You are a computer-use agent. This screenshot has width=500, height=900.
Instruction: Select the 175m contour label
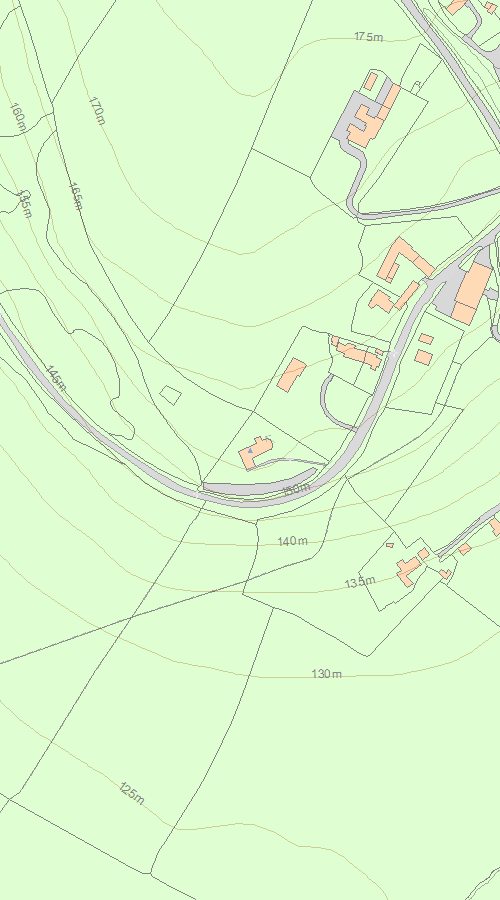[x=369, y=37]
